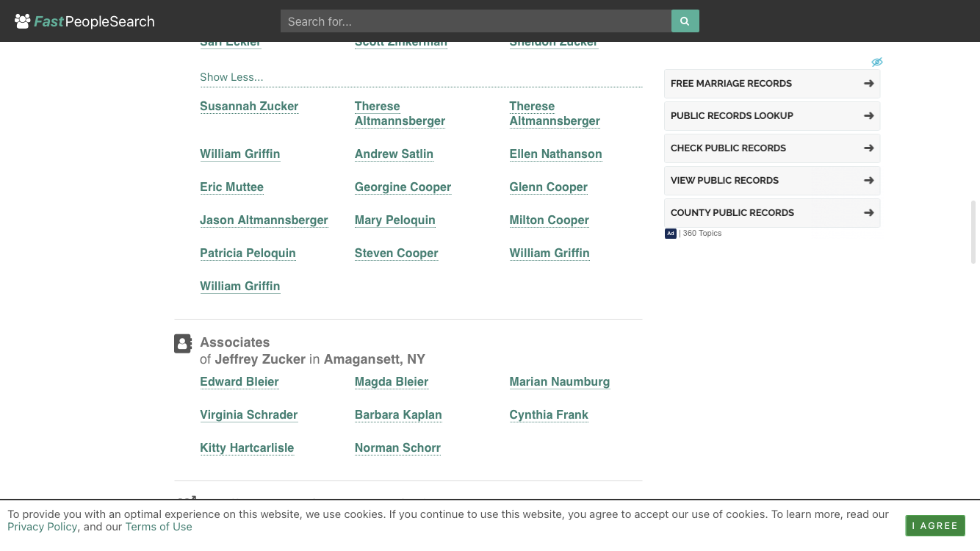The width and height of the screenshot is (980, 551).
Task: Open Mary Peloquin's record
Action: [394, 220]
